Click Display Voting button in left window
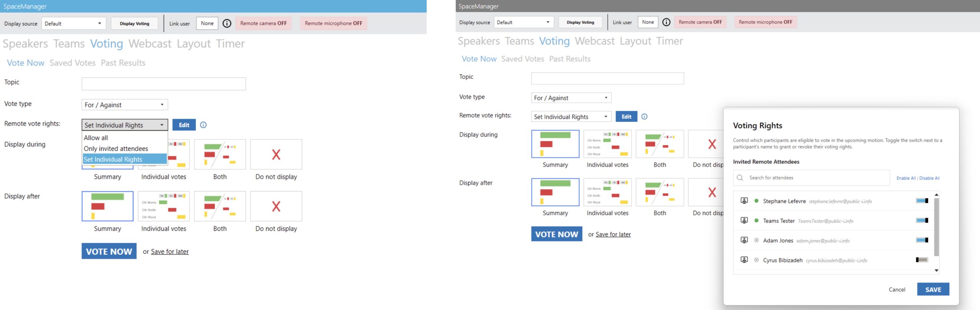 click(x=134, y=23)
